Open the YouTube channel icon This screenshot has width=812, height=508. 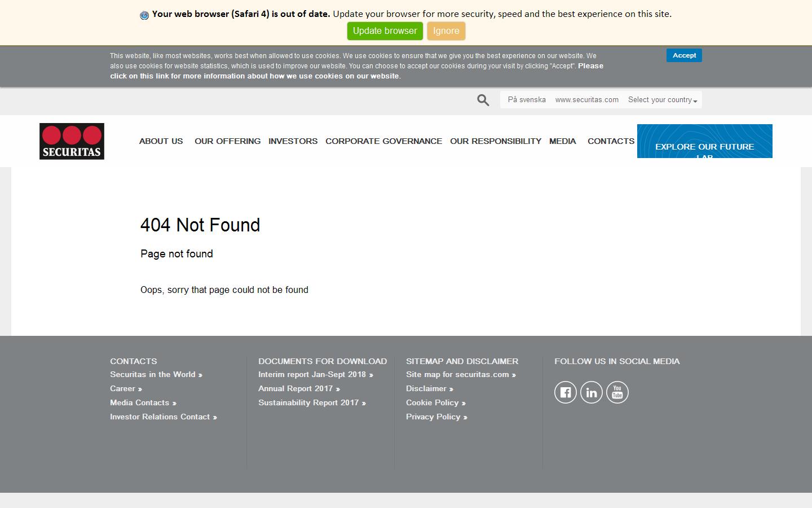(617, 392)
